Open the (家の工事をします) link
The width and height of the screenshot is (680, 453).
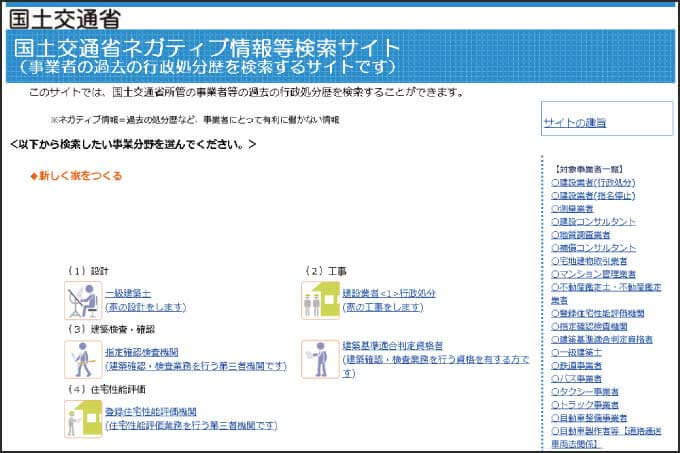[383, 307]
